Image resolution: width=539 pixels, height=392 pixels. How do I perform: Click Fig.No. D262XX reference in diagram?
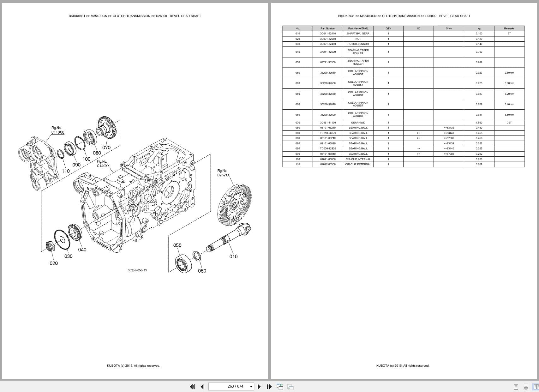click(x=224, y=173)
